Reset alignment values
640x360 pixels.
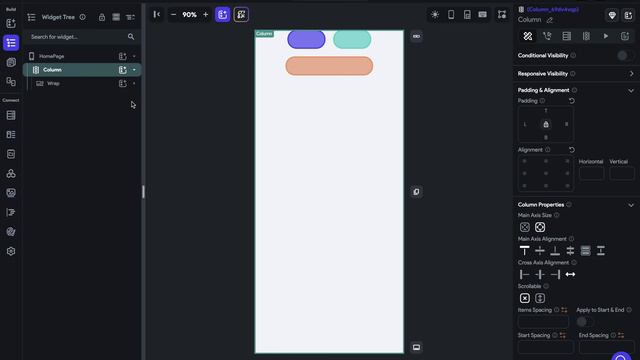(x=572, y=150)
